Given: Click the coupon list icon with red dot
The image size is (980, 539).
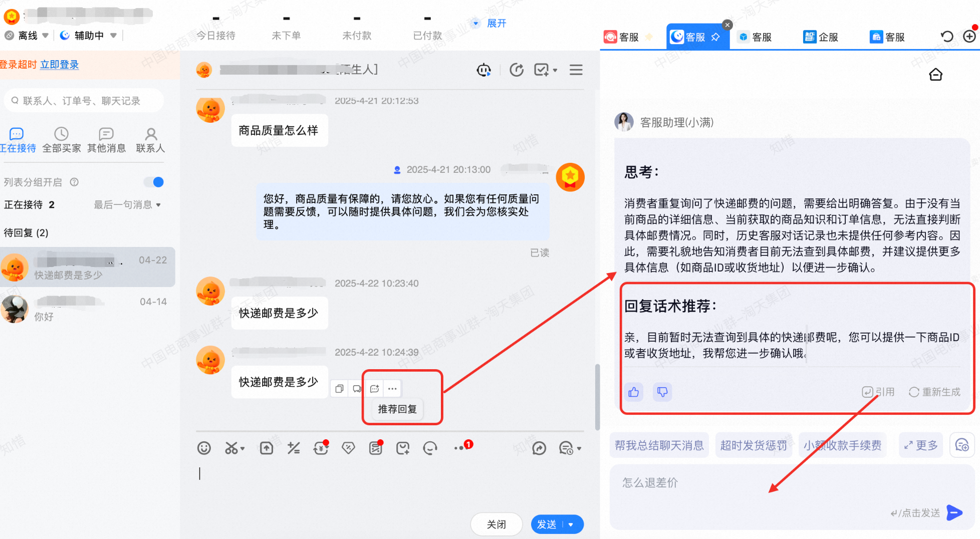Looking at the screenshot, I should tap(375, 448).
